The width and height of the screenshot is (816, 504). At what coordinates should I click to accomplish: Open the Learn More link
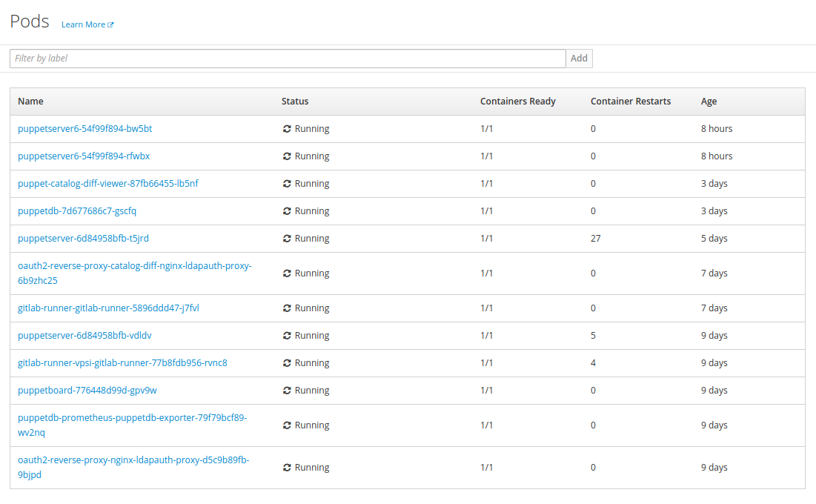83,24
